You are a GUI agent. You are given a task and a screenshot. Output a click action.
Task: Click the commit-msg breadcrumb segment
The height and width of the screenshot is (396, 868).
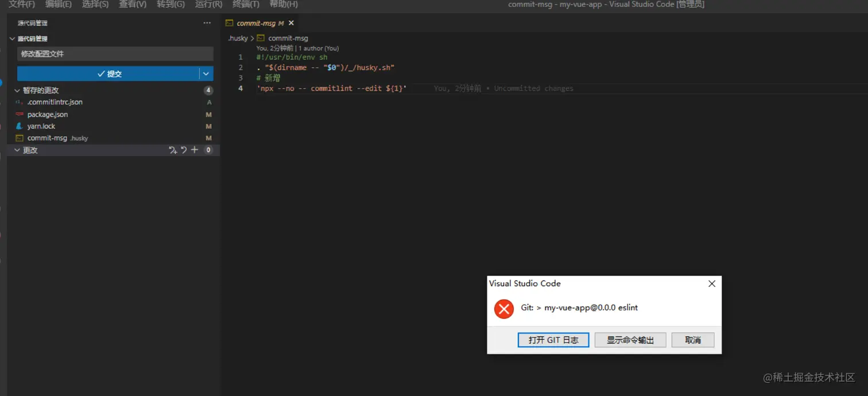288,38
